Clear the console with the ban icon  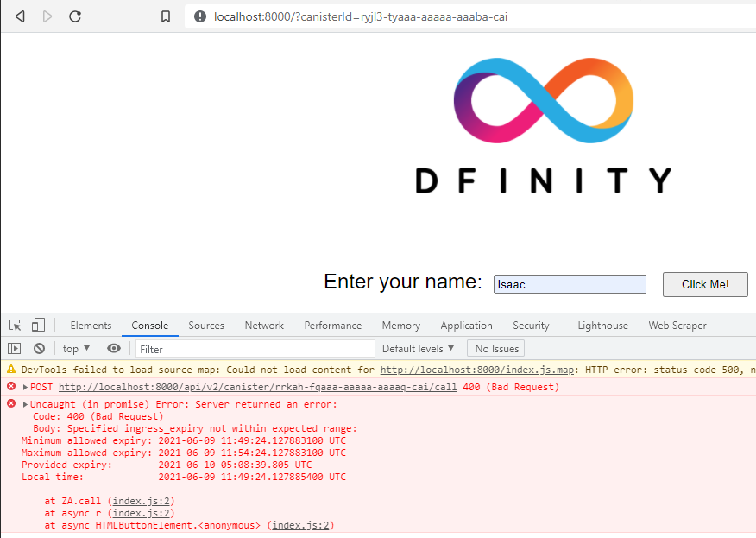coord(39,348)
